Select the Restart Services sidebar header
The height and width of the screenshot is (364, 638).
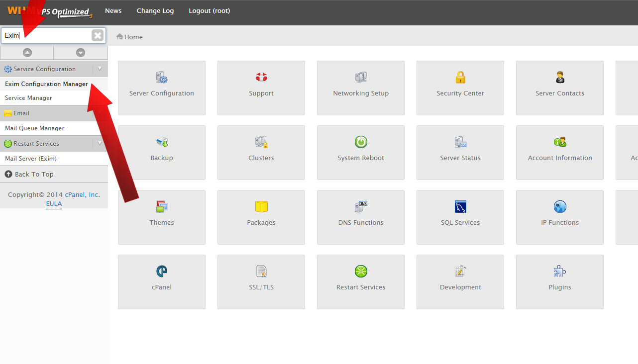point(54,143)
